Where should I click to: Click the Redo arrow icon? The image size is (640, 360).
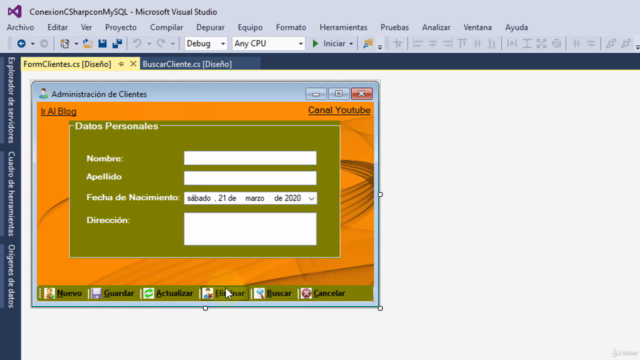161,43
